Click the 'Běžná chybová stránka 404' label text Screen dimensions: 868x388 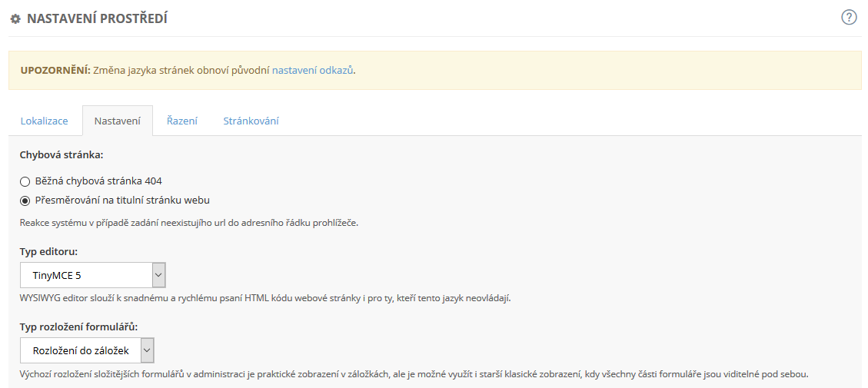coord(98,181)
